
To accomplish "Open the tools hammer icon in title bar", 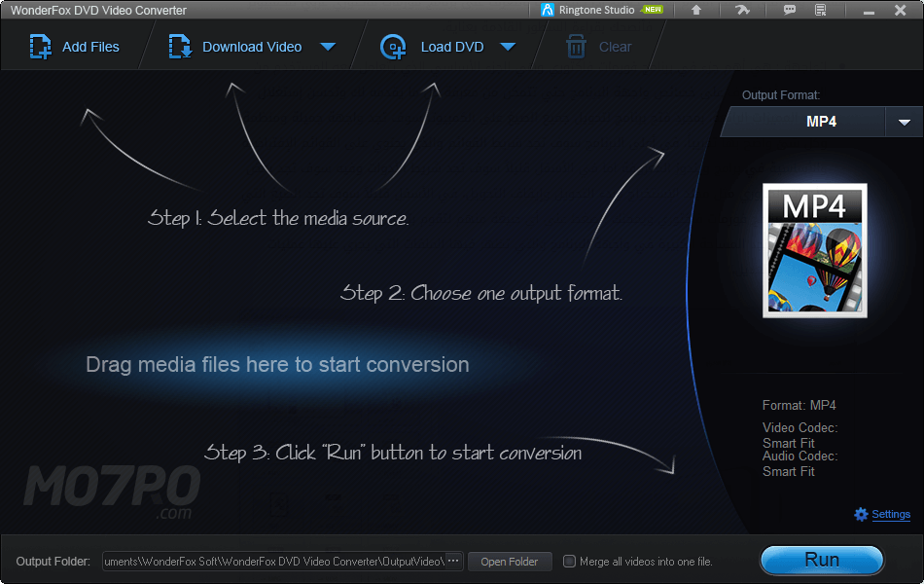I will (743, 10).
